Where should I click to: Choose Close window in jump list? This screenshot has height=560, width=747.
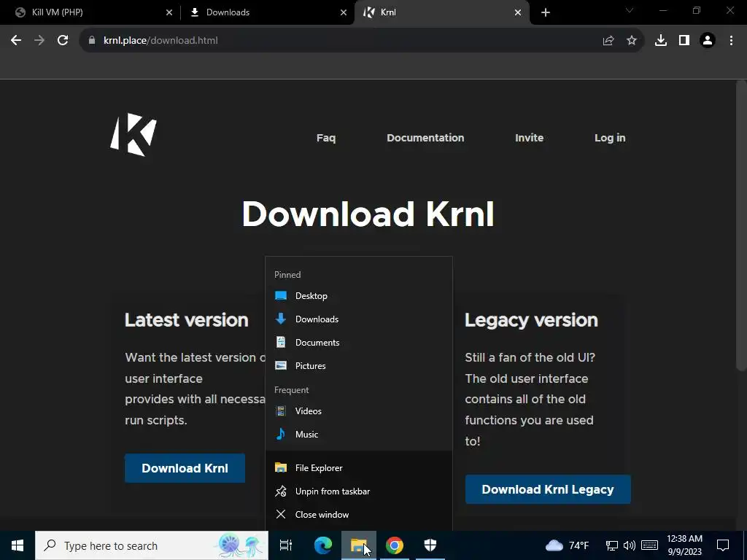tap(359, 514)
